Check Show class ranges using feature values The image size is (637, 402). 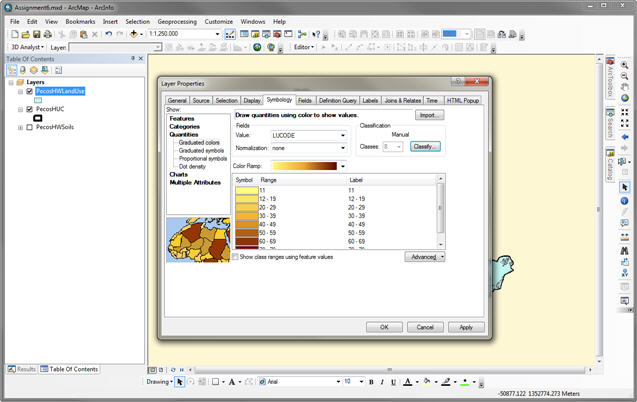pos(235,257)
